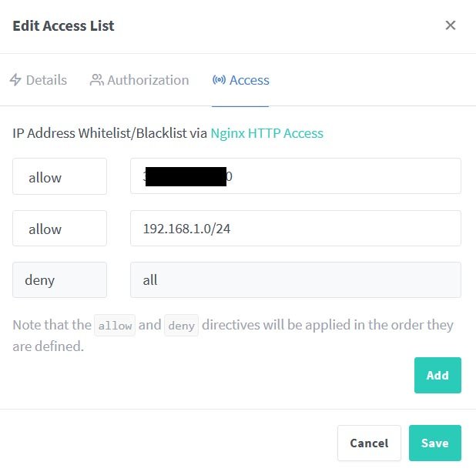
Task: Click the inline 'deny' code tag in the note
Action: 181,326
